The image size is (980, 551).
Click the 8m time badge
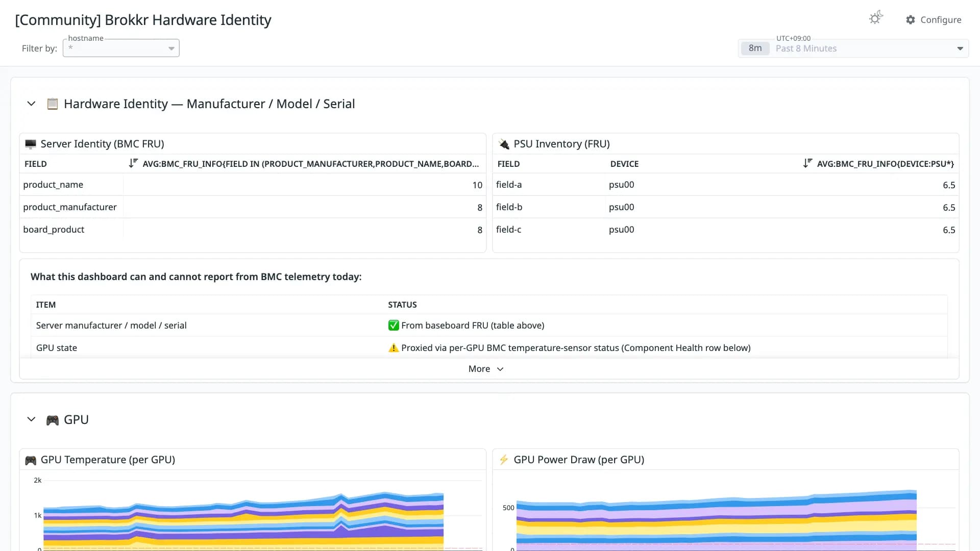click(755, 48)
